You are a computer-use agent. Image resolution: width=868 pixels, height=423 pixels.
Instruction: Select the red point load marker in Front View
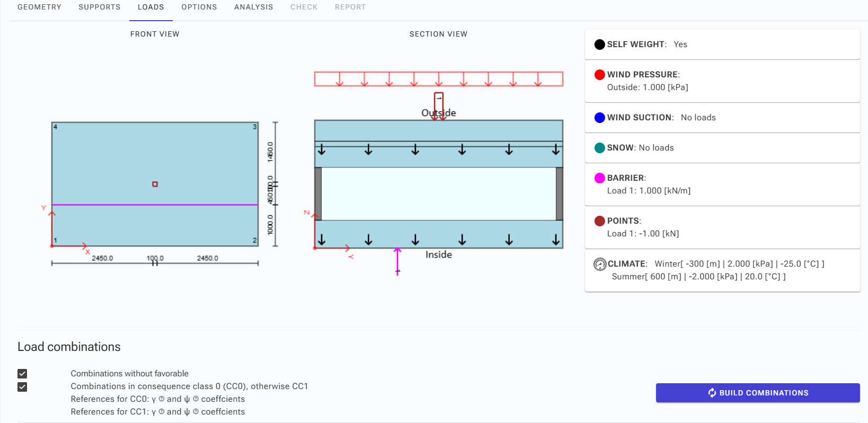click(155, 184)
